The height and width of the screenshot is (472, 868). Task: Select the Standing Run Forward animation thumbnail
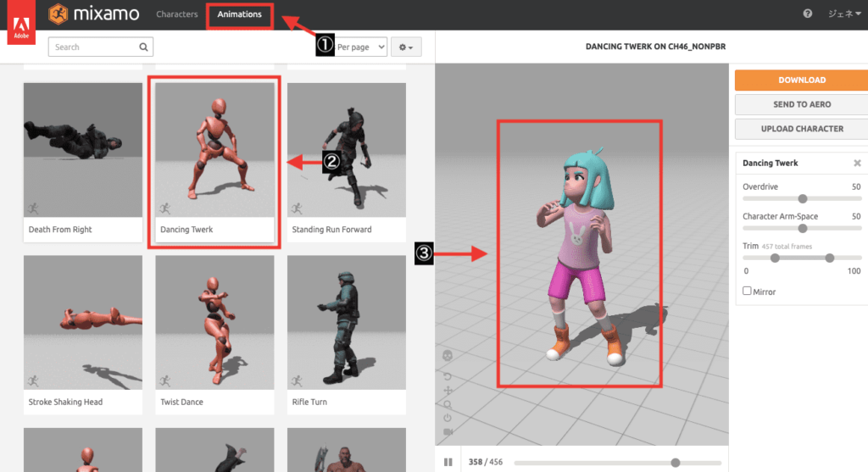(x=347, y=150)
